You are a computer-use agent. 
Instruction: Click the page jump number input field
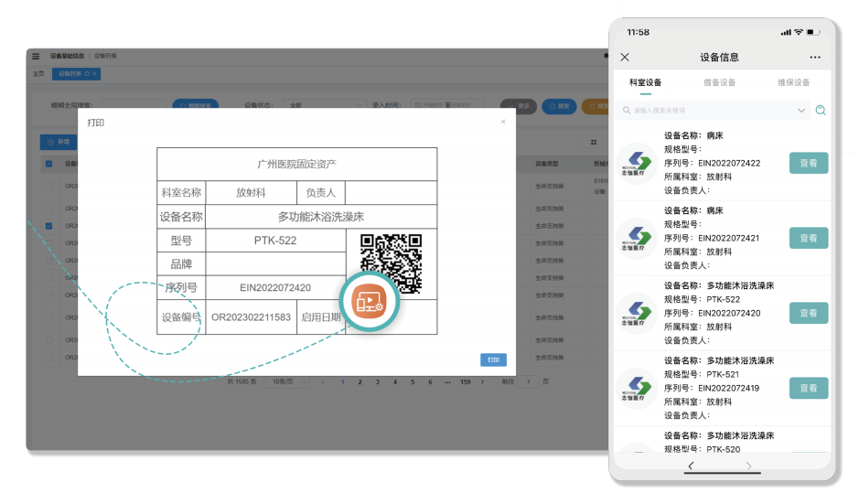527,382
